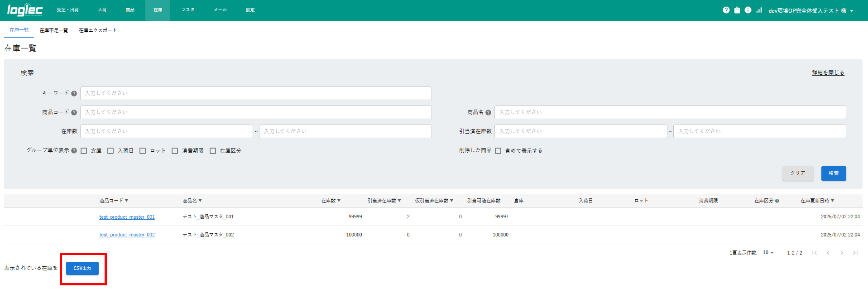The image size is (868, 303).
Task: Open test_product_master_001 product link
Action: (127, 217)
